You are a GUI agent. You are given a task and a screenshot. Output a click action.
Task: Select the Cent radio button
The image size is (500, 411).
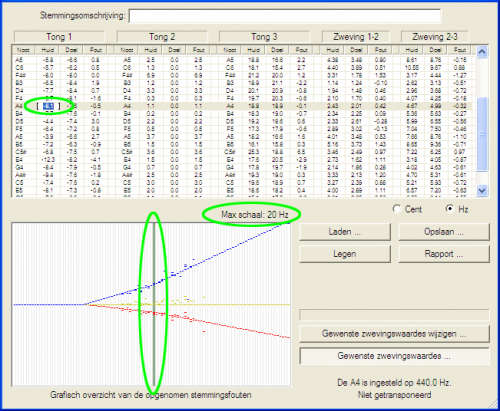[397, 209]
